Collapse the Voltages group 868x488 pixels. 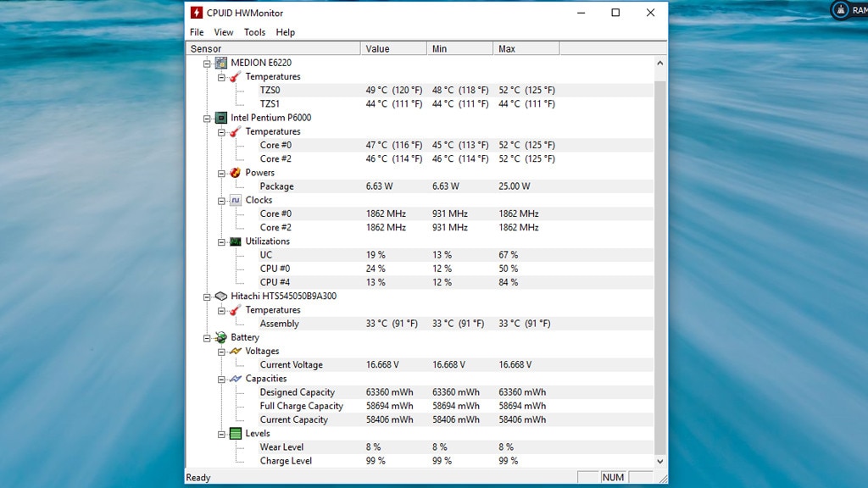point(221,352)
